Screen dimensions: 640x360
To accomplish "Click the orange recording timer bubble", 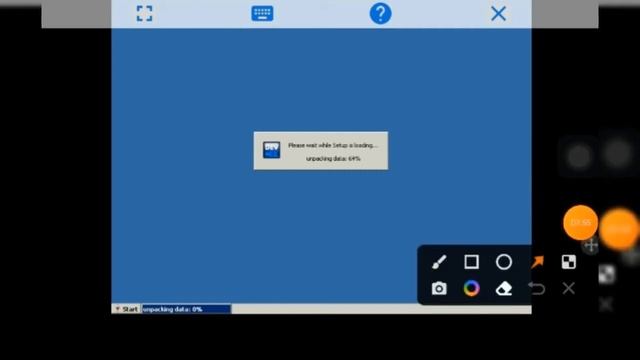I will [x=580, y=222].
